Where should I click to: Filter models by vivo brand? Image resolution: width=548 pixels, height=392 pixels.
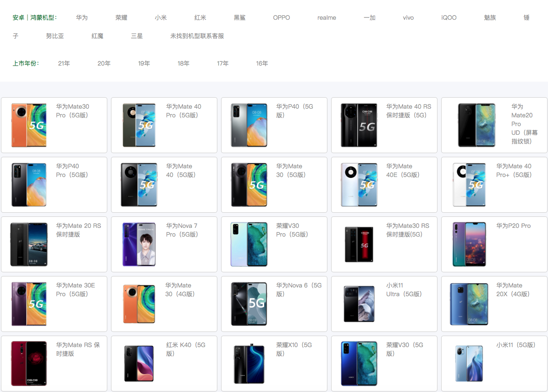(408, 17)
